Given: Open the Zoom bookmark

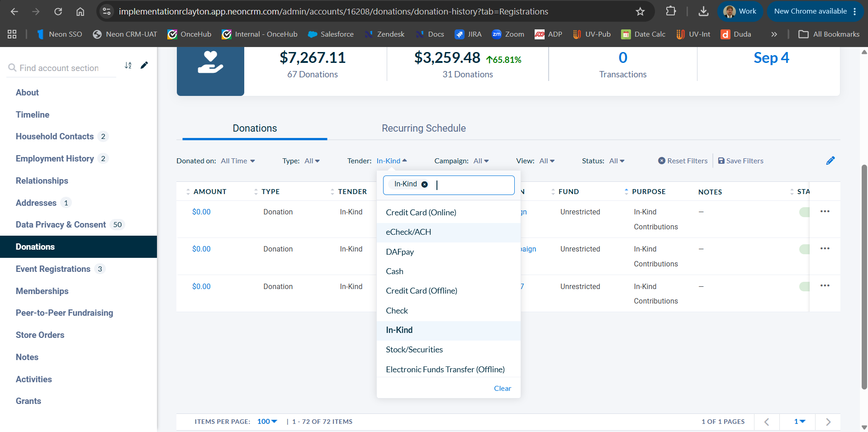Looking at the screenshot, I should coord(508,34).
